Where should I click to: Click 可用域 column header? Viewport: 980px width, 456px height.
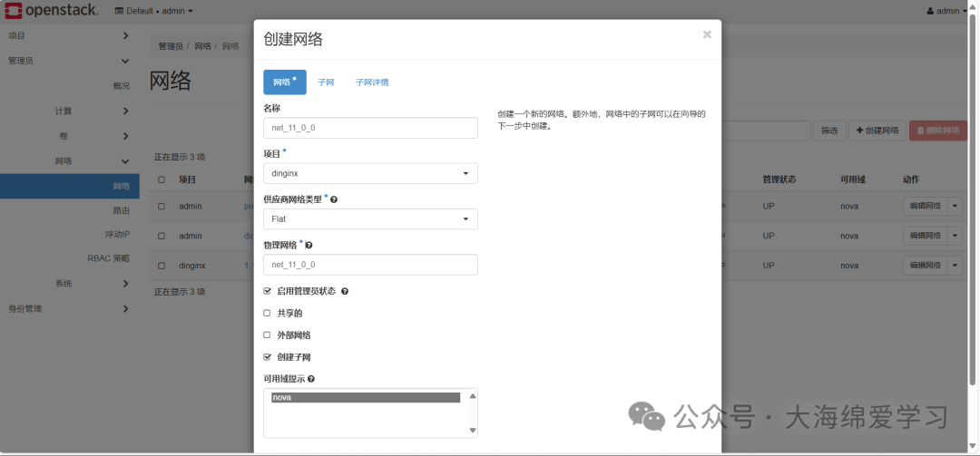pos(853,179)
